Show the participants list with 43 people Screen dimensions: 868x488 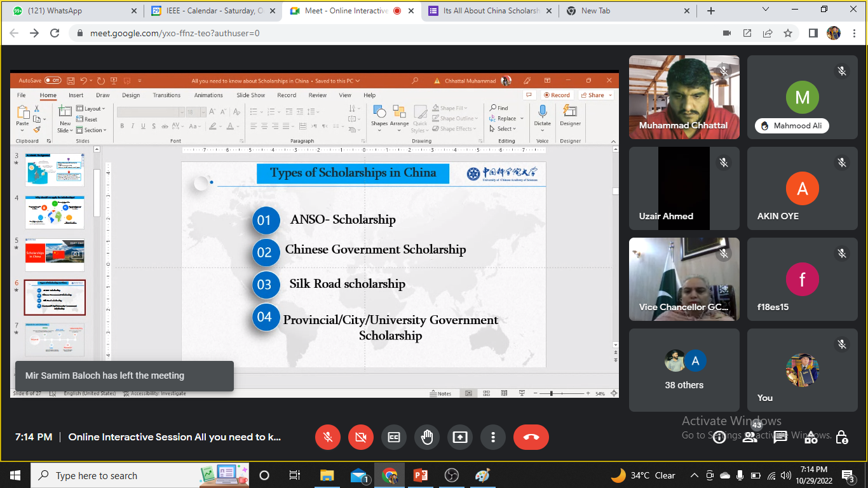click(750, 437)
